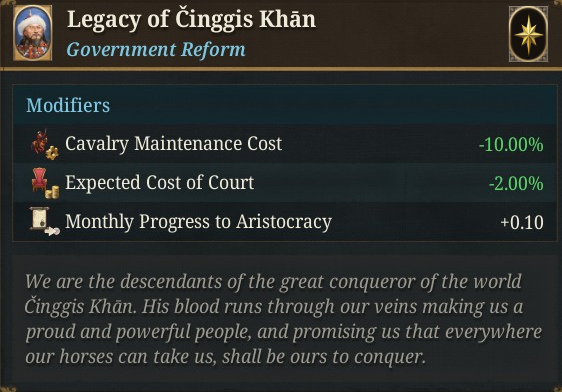Click the ornate frame around star emblem
562x392 pixels.
[529, 34]
